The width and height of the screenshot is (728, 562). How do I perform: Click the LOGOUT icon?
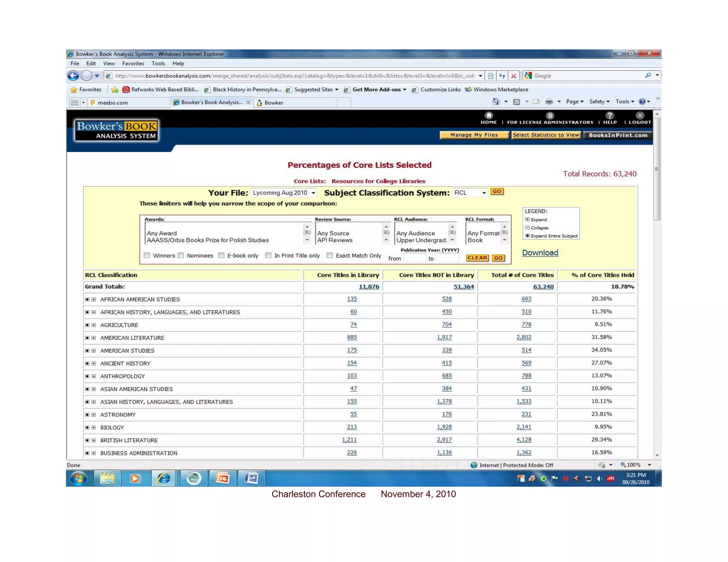click(640, 115)
